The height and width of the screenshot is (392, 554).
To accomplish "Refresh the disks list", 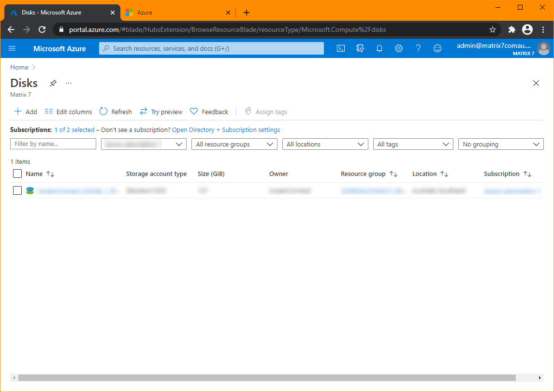I will pos(116,112).
